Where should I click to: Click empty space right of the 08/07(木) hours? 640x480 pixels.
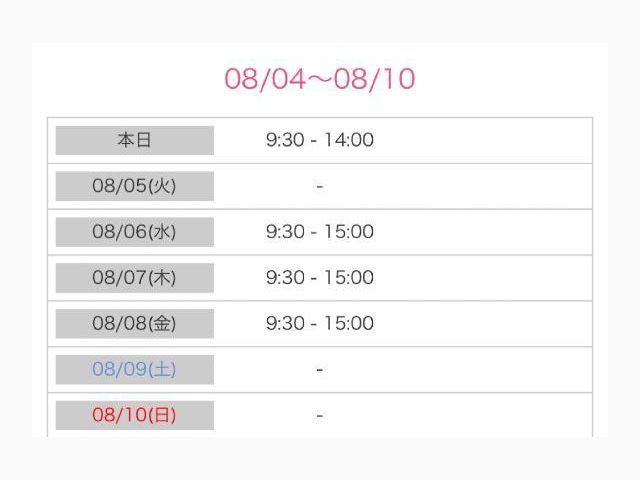[x=482, y=278]
